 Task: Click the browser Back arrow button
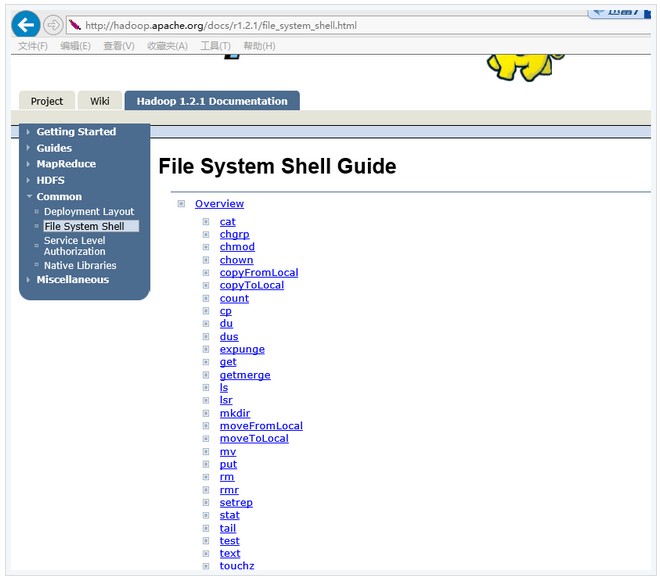coord(26,25)
